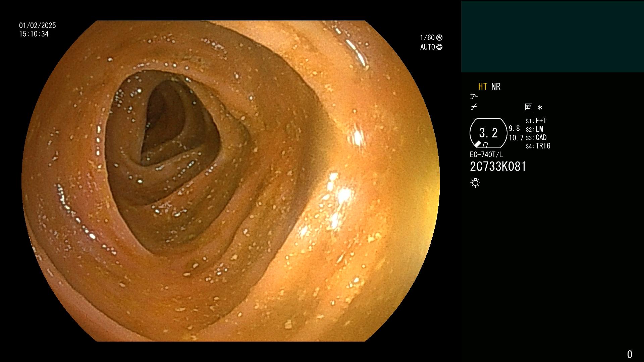Screen dimensions: 644x362
Task: Click the scope diameter 3.2 indicator
Action: point(488,133)
